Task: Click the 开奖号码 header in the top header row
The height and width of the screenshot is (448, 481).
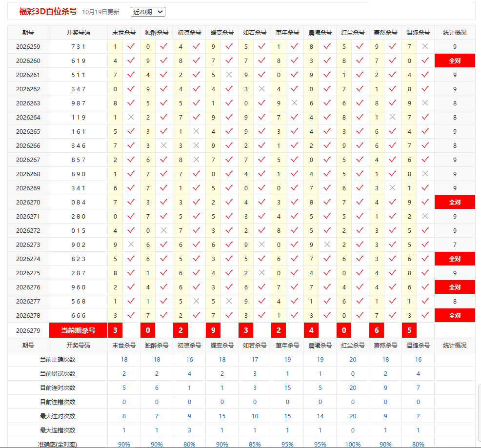Action: (78, 33)
